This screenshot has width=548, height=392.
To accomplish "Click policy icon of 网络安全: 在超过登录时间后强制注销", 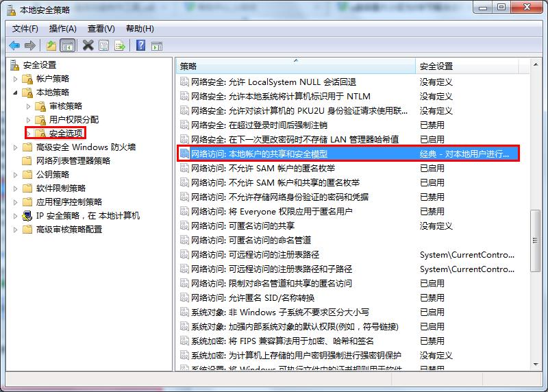I will 184,125.
